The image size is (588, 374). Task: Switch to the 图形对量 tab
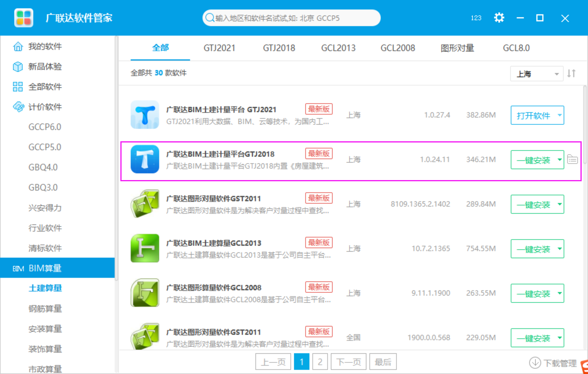click(457, 48)
